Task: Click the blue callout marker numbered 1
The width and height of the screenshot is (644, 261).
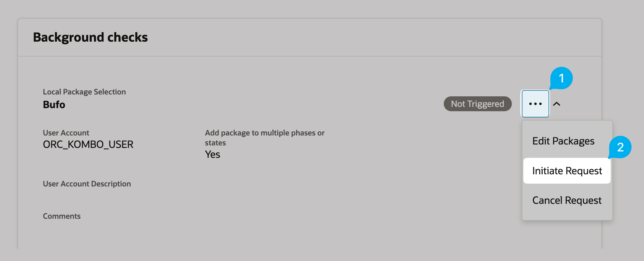Action: 561,78
